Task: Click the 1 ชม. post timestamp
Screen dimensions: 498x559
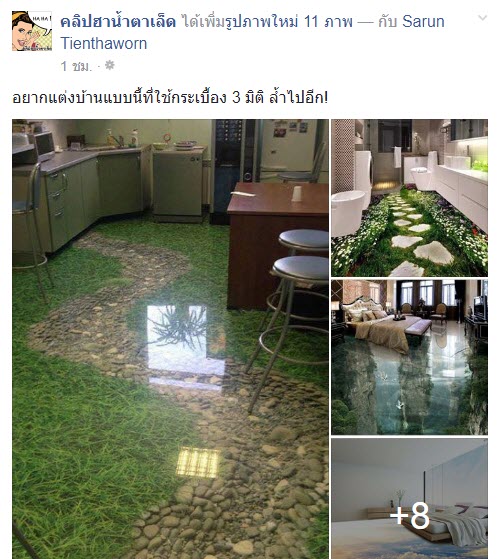Action: (76, 66)
